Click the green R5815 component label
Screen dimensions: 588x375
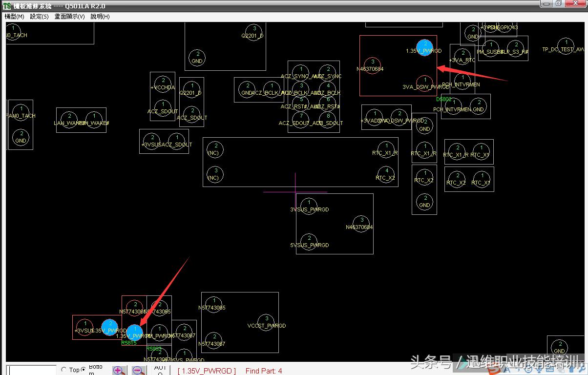[129, 343]
